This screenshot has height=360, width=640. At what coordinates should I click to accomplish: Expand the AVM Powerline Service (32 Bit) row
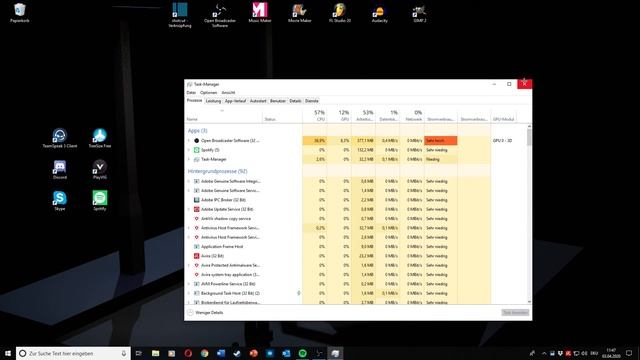pos(189,284)
